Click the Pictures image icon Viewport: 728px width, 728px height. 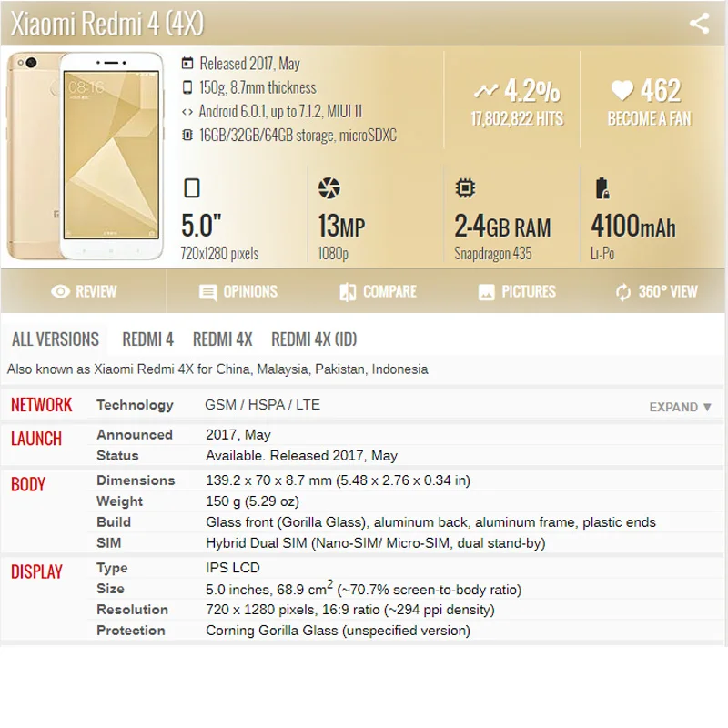pyautogui.click(x=487, y=292)
